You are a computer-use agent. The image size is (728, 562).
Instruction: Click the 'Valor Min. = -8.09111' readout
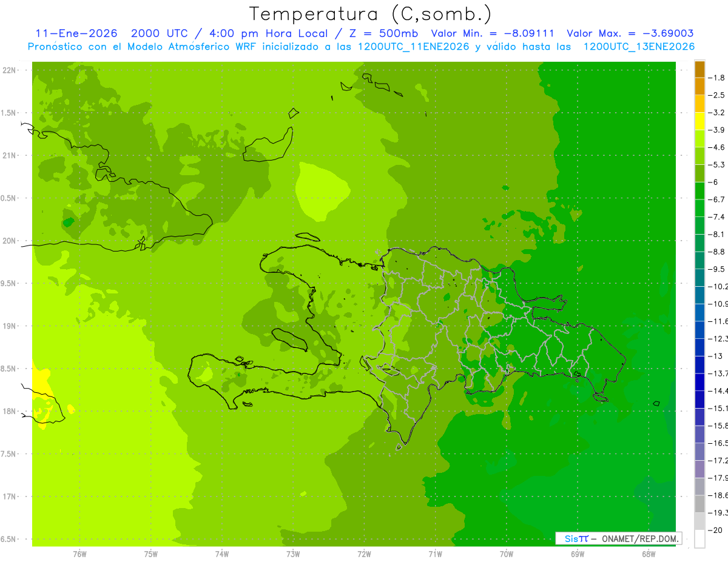493,33
